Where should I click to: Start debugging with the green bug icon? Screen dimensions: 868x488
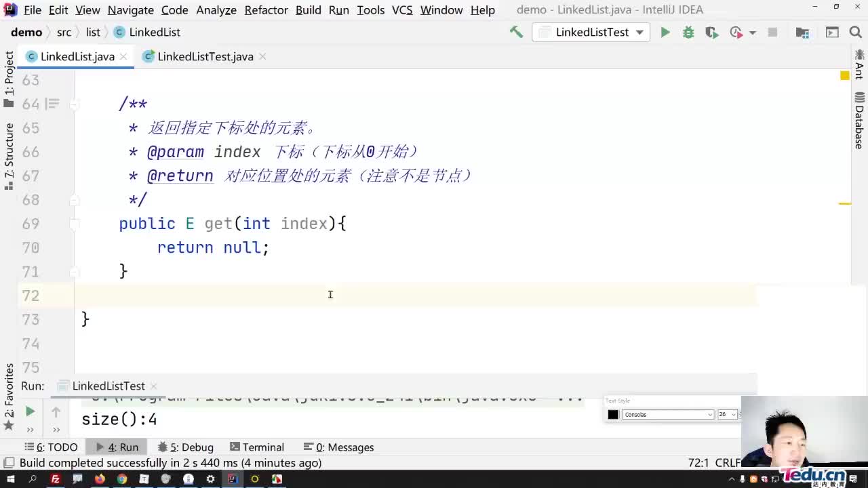click(x=688, y=32)
